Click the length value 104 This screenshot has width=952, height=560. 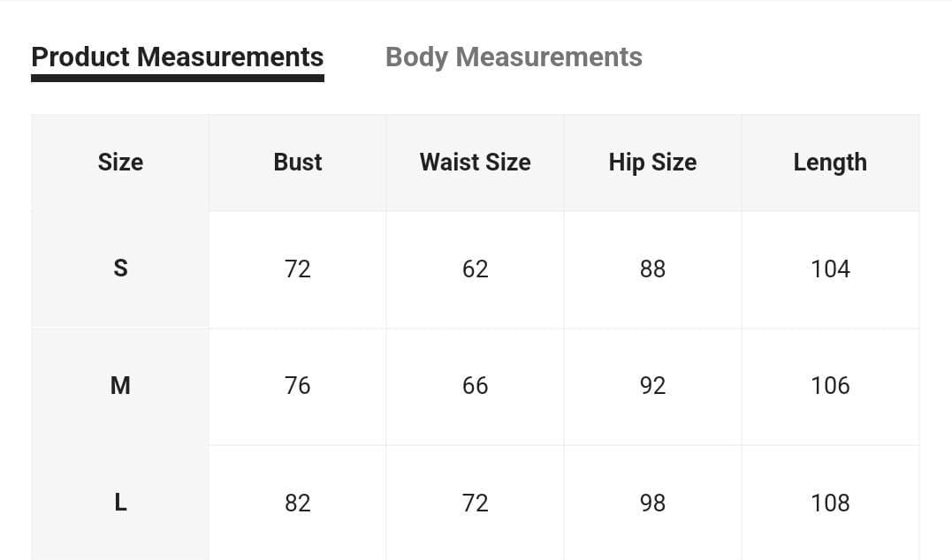tap(830, 269)
